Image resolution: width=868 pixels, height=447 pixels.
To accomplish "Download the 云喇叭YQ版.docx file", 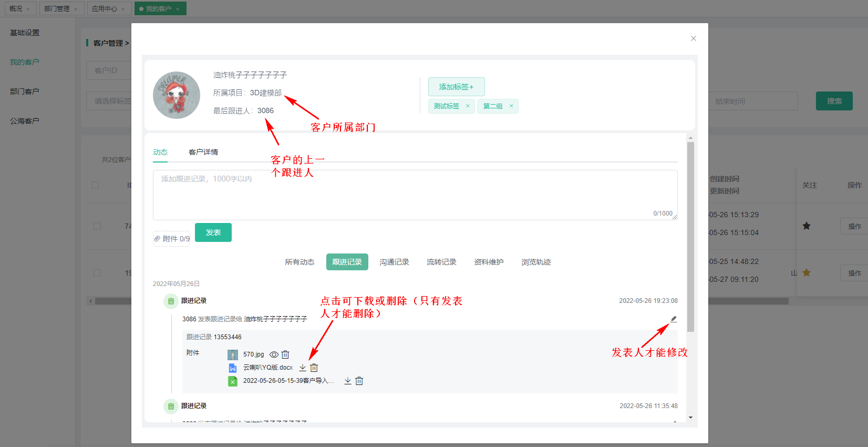I will (x=303, y=368).
